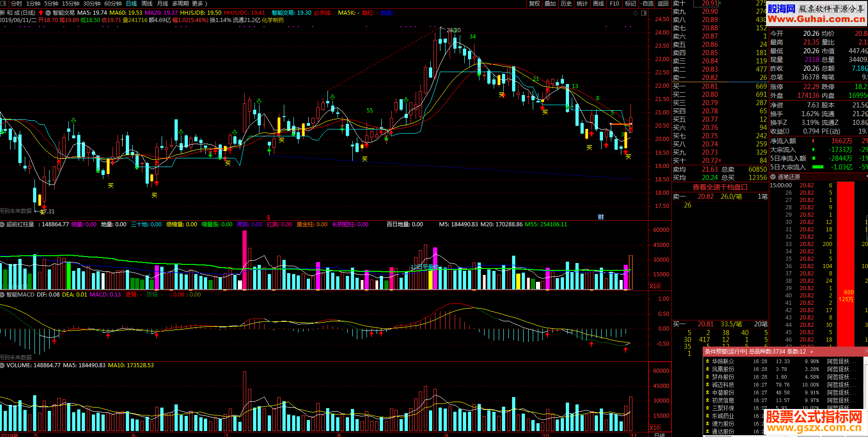
Task: Click the 17.31 low price label
Action: 48,212
